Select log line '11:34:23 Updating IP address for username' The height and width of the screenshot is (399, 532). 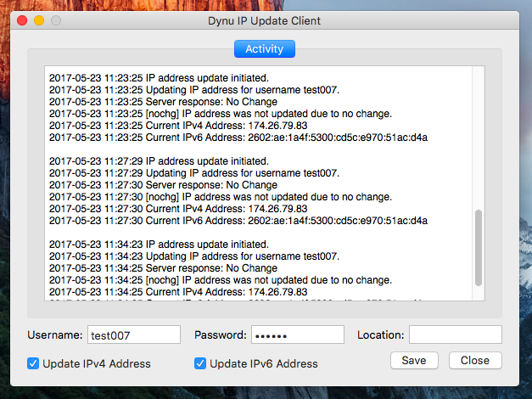click(x=194, y=256)
